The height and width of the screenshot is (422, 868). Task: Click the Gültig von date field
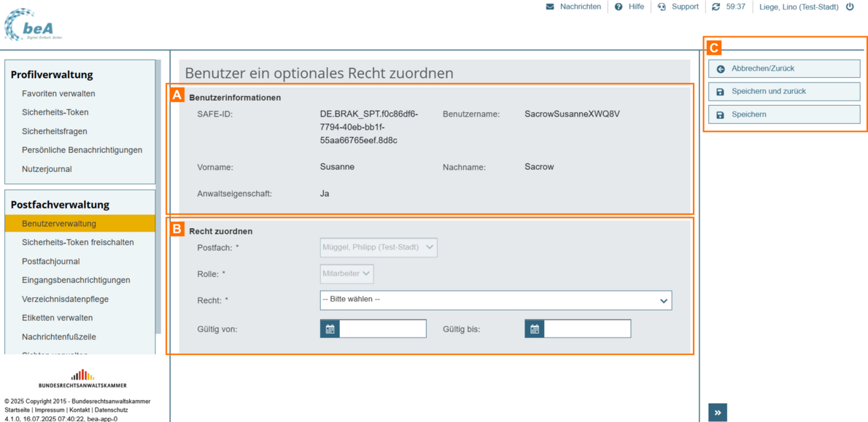pos(383,329)
